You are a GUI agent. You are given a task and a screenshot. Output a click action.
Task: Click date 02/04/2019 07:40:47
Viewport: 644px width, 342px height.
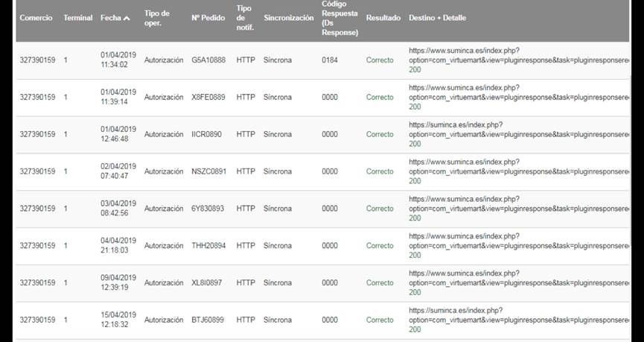(x=118, y=171)
